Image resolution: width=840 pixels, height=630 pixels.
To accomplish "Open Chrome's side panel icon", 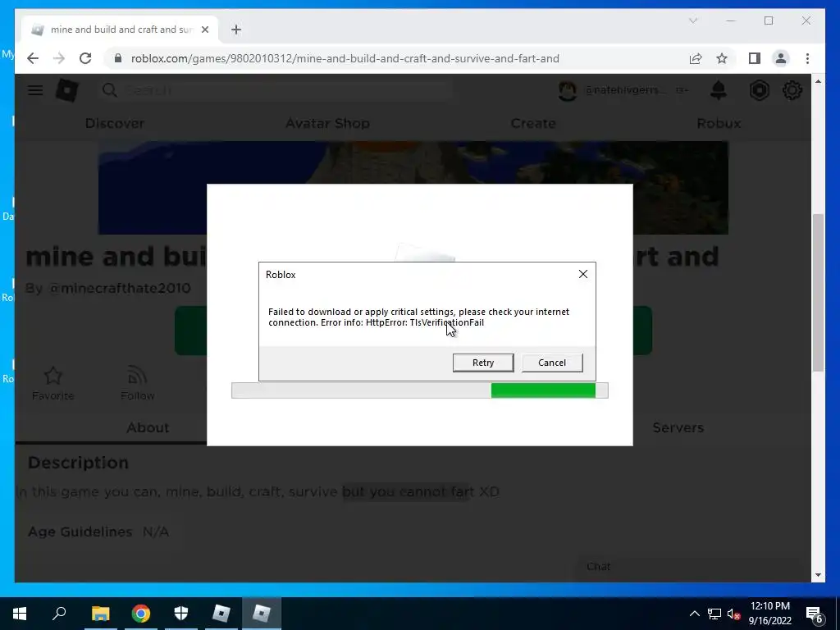I will click(x=755, y=58).
